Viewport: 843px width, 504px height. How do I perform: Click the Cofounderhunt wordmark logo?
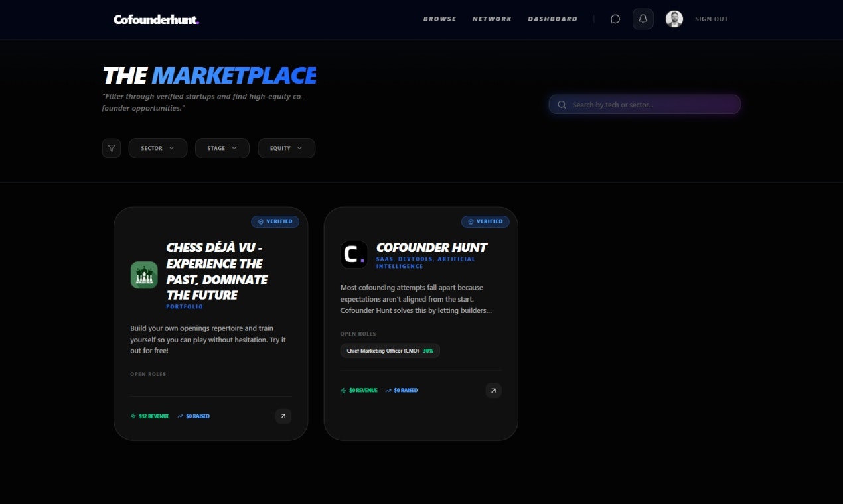click(155, 19)
